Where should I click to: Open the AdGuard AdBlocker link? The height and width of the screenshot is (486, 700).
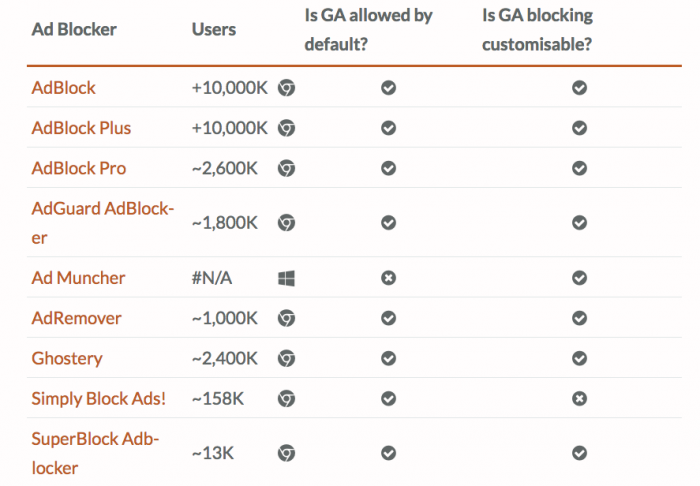pyautogui.click(x=102, y=209)
